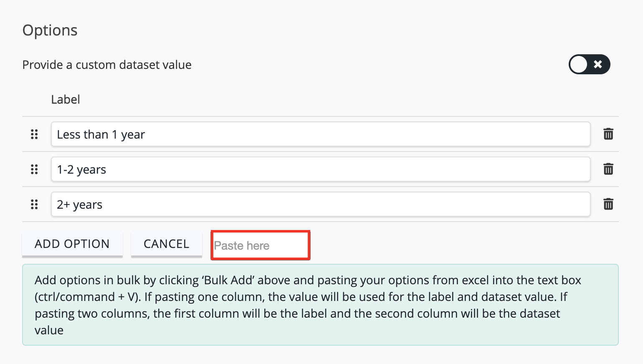Image resolution: width=643 pixels, height=364 pixels.
Task: Select the drag handle next to 2+ years
Action: pyautogui.click(x=34, y=205)
